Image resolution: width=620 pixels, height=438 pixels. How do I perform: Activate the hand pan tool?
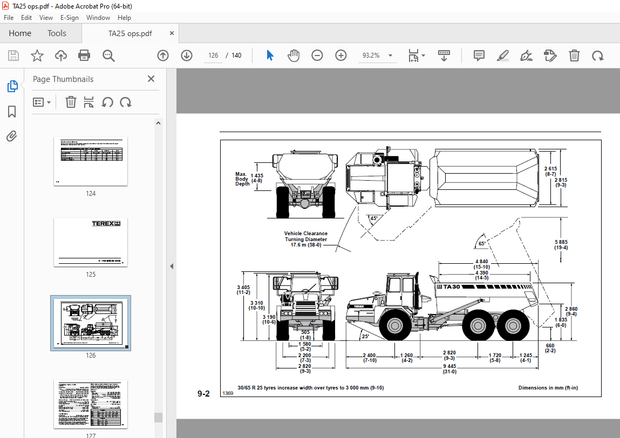coord(293,56)
